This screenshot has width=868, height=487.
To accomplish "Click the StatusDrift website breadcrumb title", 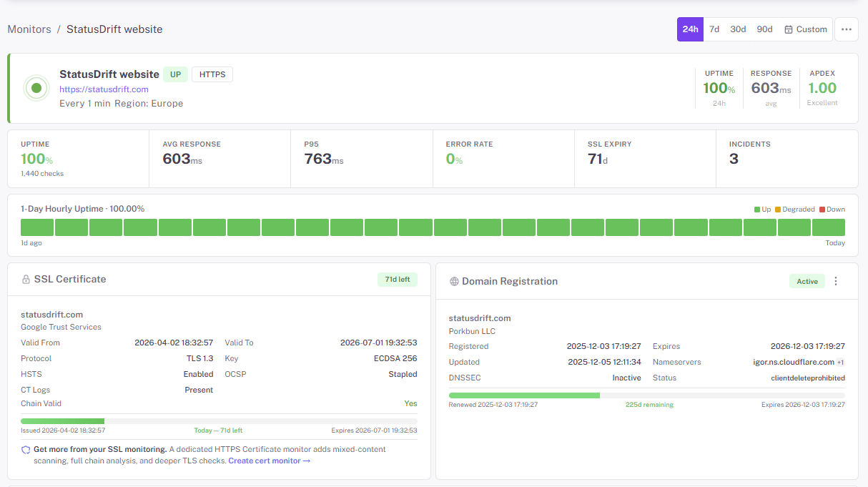I will pos(114,29).
